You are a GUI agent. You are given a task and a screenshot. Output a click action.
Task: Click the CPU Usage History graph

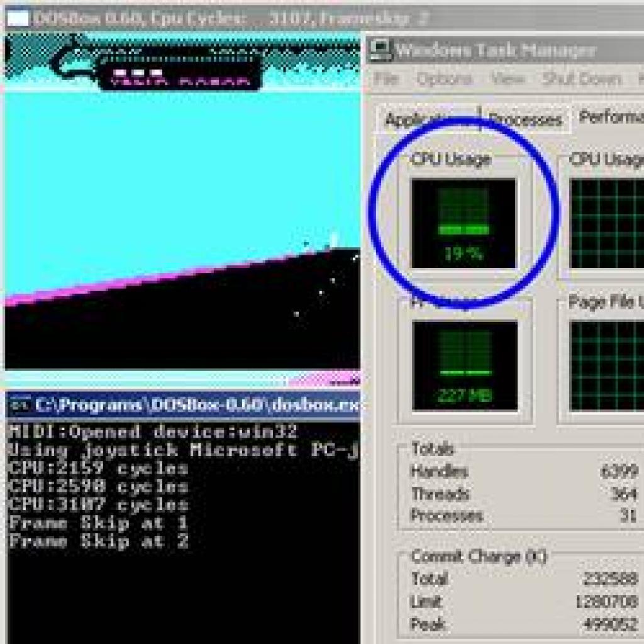[x=607, y=224]
